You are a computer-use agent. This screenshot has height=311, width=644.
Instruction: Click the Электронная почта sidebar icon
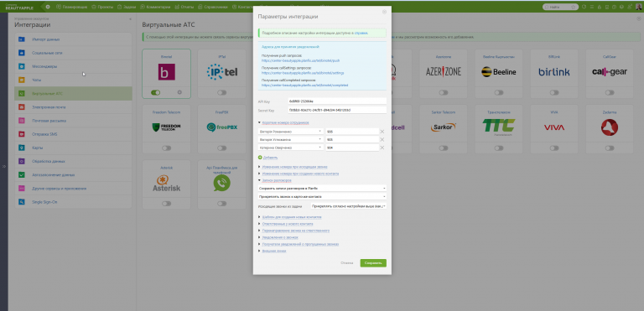pos(21,107)
